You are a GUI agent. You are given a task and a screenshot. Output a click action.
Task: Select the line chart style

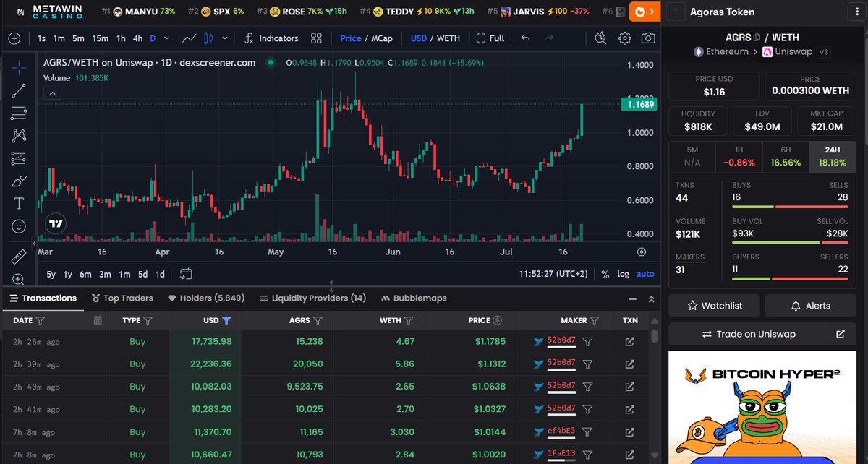click(x=190, y=38)
